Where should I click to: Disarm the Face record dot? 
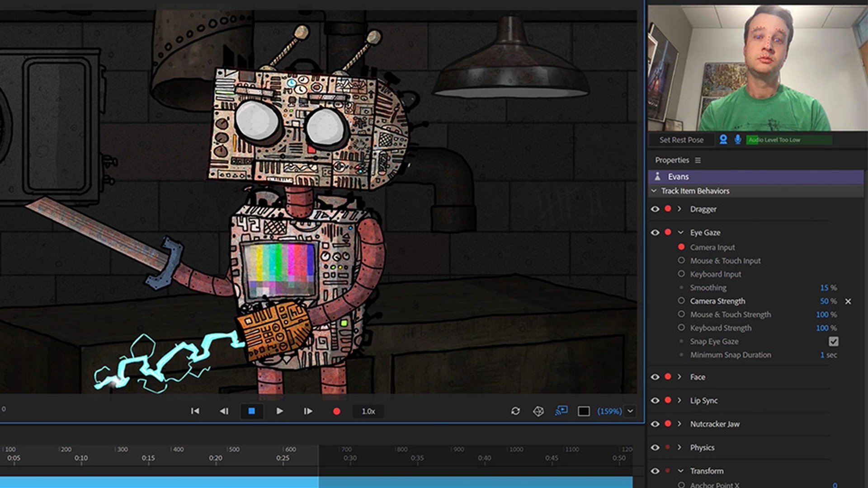(x=668, y=377)
